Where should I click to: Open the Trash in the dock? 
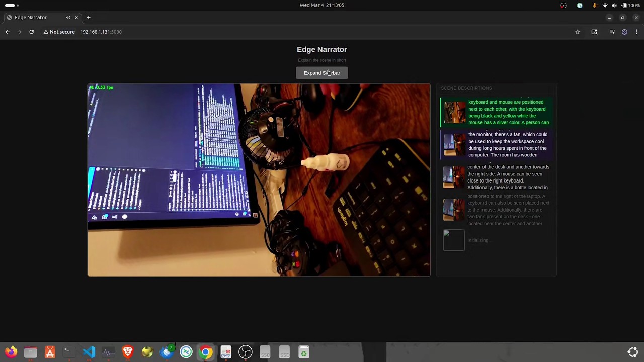303,352
